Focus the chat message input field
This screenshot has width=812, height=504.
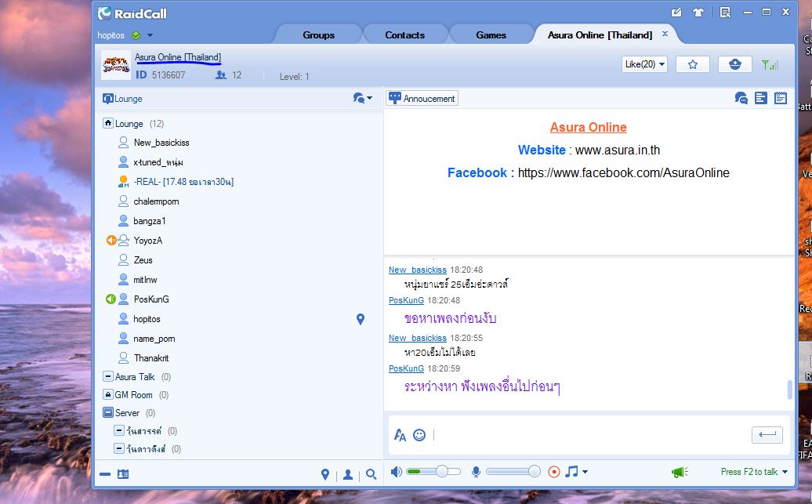590,435
